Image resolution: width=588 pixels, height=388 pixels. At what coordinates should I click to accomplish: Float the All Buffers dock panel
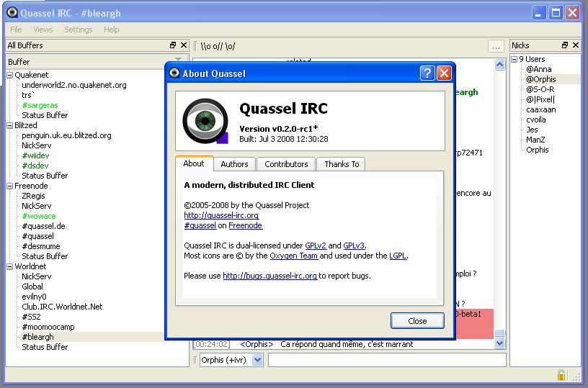(x=173, y=45)
